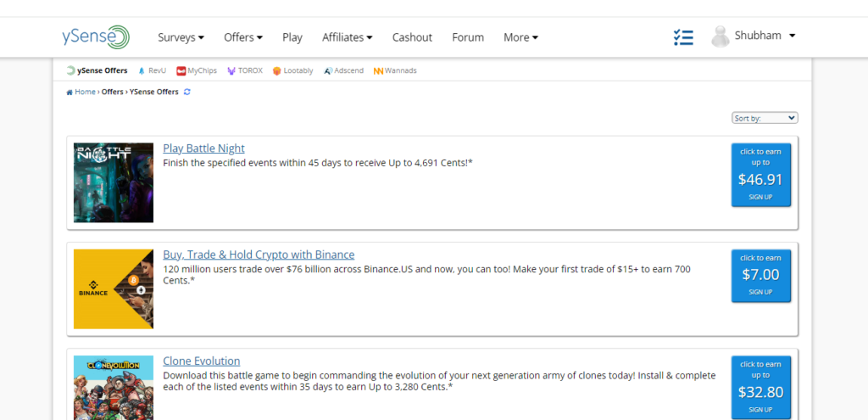Open the Surveys dropdown menu
Viewport: 868px width, 420px height.
181,37
